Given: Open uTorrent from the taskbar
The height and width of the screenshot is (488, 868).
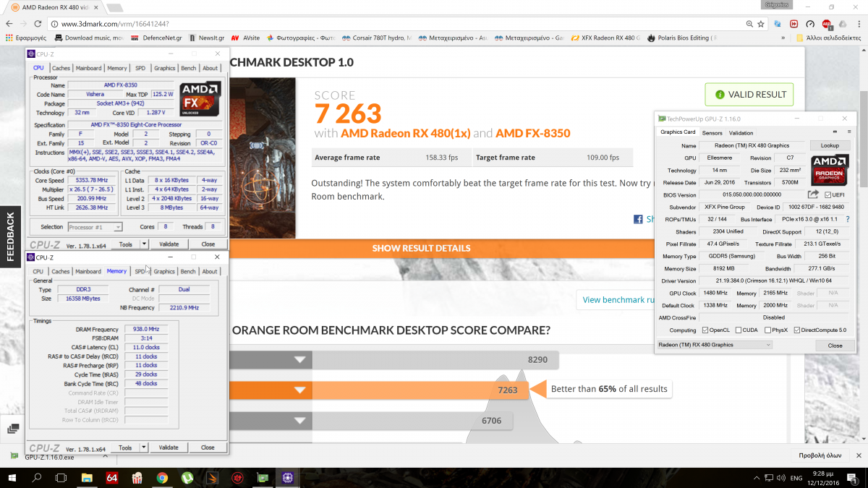Looking at the screenshot, I should pyautogui.click(x=187, y=477).
